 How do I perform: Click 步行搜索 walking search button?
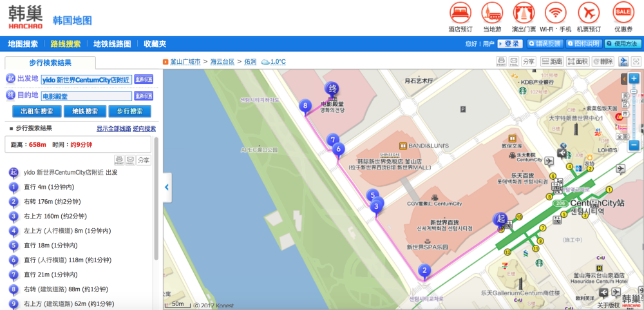pyautogui.click(x=130, y=111)
